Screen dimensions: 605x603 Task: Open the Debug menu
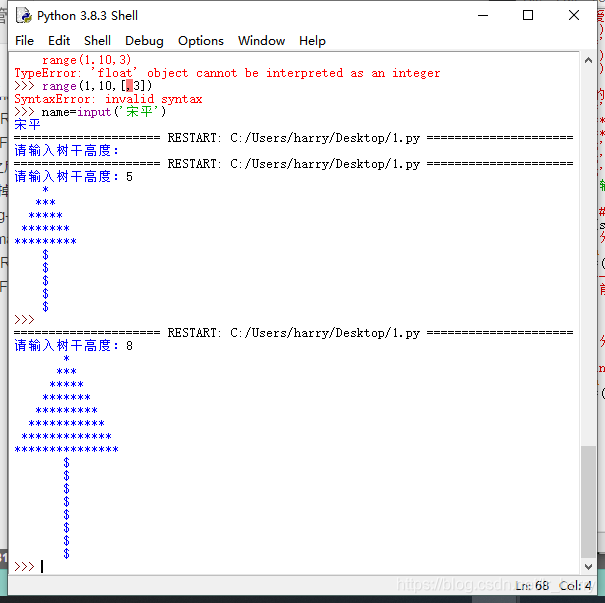click(144, 41)
